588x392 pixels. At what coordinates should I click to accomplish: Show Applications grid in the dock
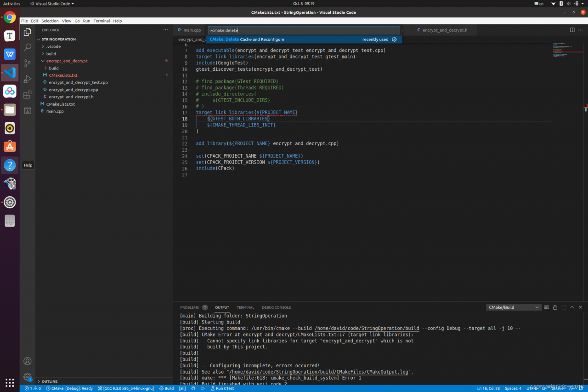(10, 382)
